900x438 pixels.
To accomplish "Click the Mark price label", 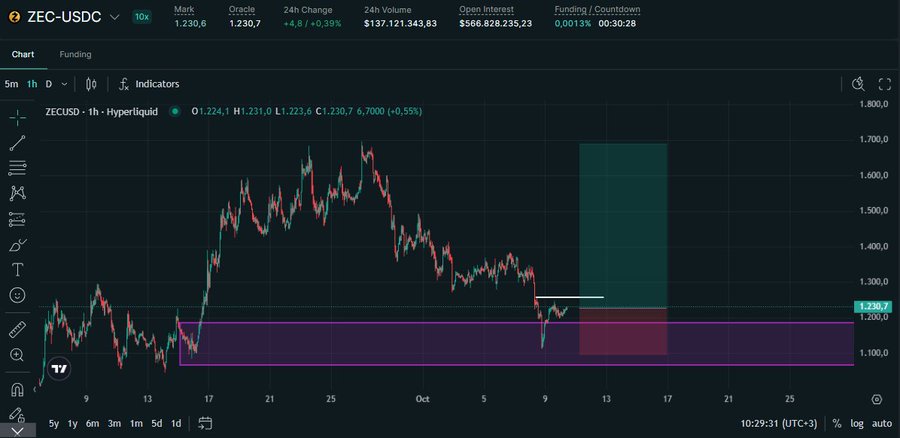I will 184,10.
